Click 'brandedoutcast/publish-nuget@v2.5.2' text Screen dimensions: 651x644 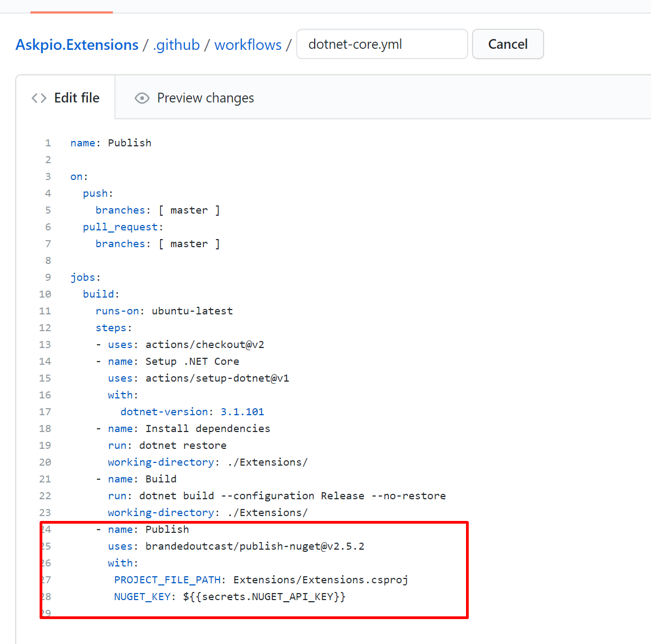pyautogui.click(x=254, y=546)
